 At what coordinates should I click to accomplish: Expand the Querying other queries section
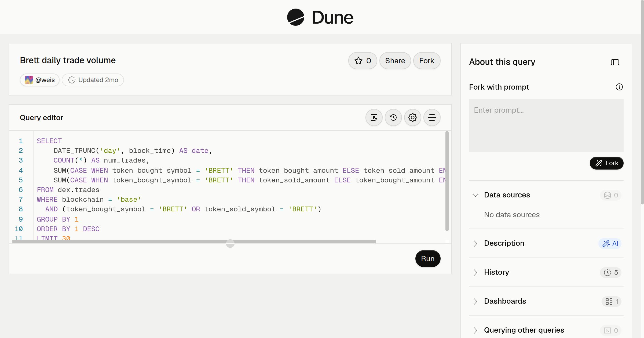[475, 330]
